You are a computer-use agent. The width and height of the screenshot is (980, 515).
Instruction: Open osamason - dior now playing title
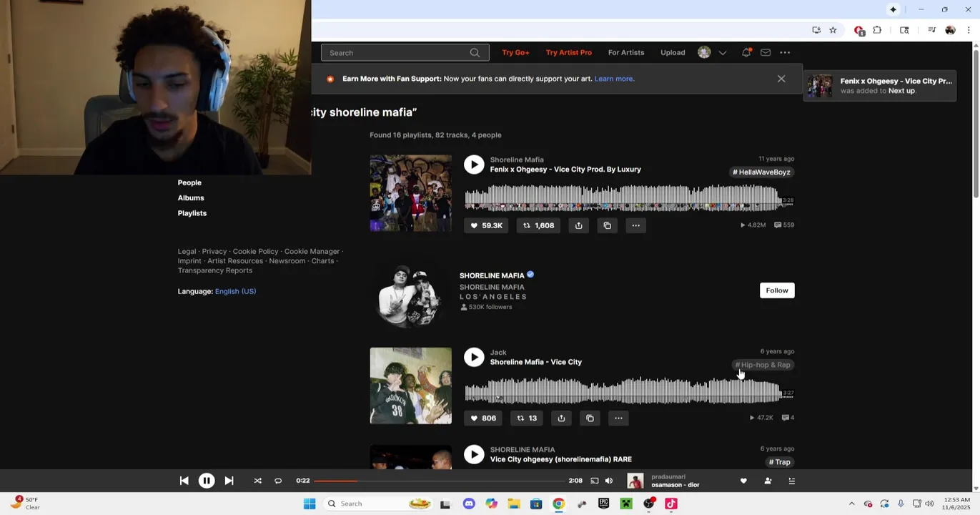click(x=675, y=486)
